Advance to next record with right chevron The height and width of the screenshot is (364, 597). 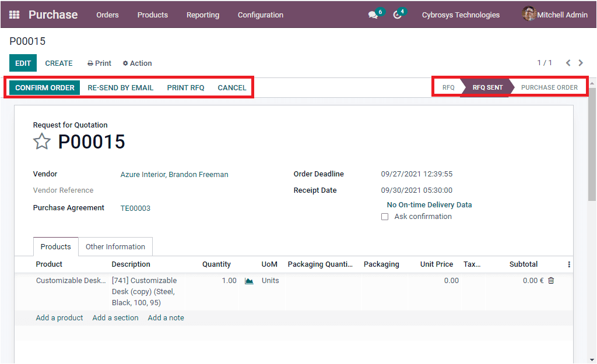(x=581, y=62)
